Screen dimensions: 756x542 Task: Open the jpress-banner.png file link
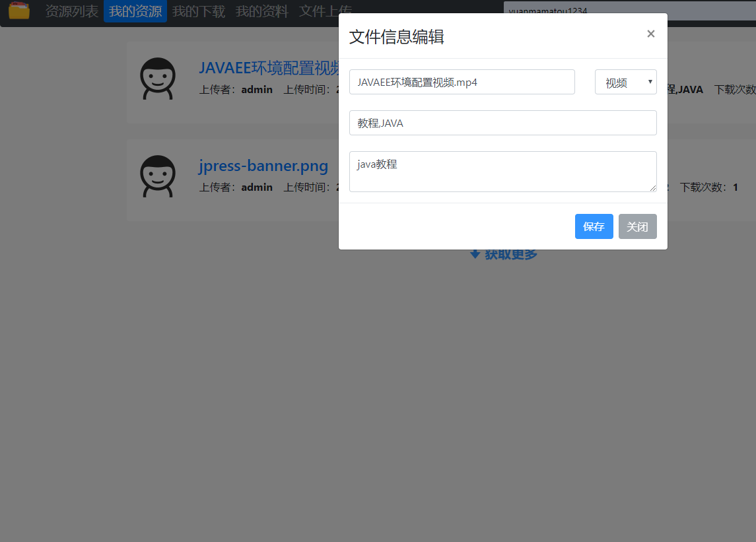pos(263,166)
